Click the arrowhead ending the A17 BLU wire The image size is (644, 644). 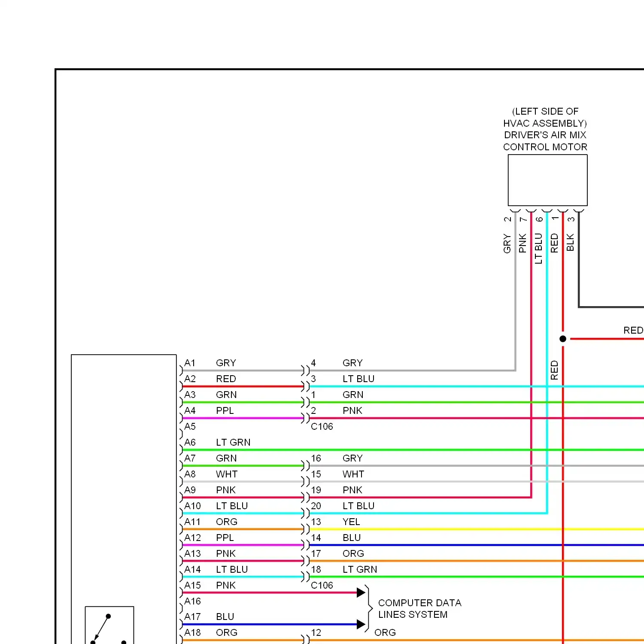[x=361, y=625]
